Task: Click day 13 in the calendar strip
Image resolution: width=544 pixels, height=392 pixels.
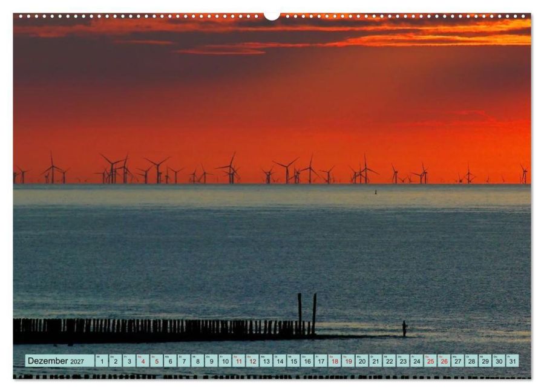Action: click(x=266, y=361)
